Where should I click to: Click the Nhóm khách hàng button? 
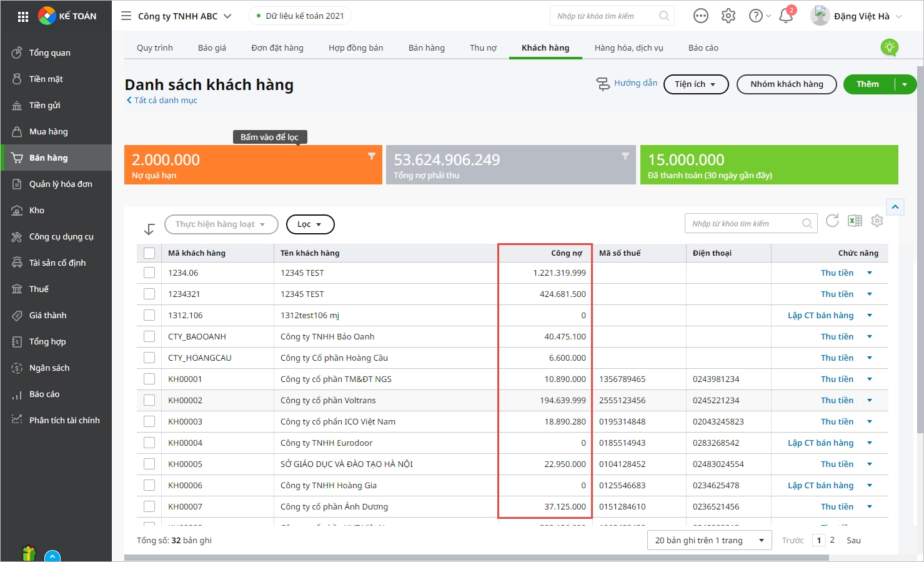click(787, 84)
